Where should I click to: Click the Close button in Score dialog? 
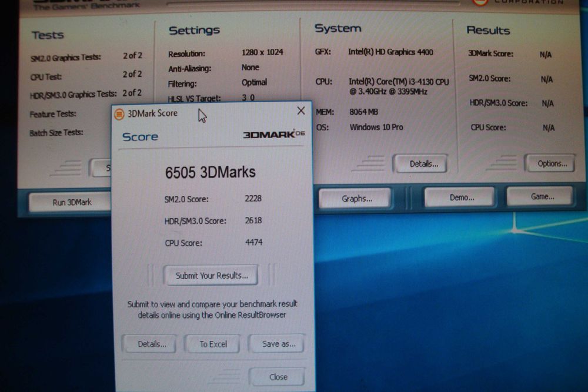pos(278,377)
